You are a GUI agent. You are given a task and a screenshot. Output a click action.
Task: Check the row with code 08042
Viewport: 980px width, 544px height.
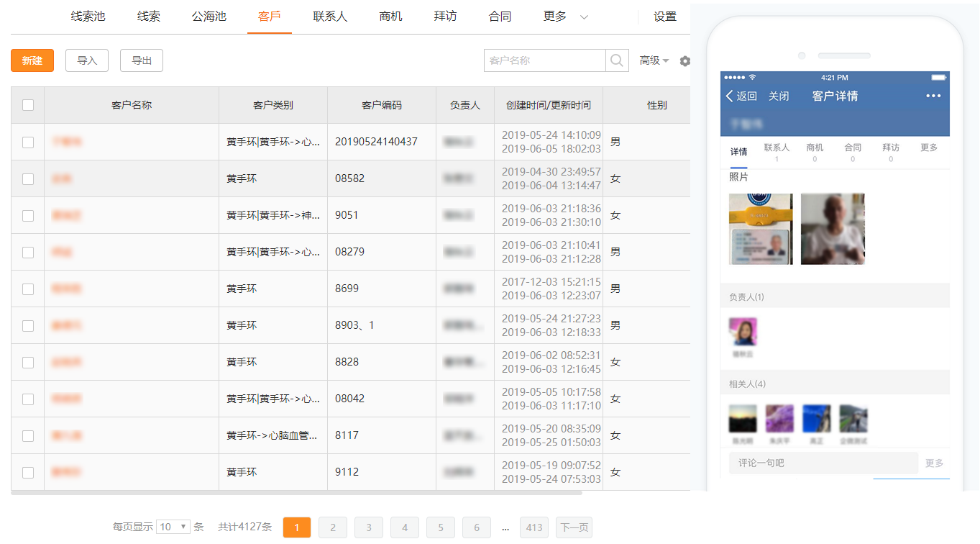28,399
